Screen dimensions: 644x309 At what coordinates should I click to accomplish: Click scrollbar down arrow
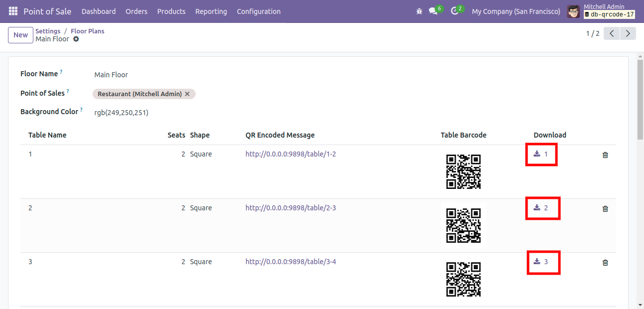pos(640,305)
